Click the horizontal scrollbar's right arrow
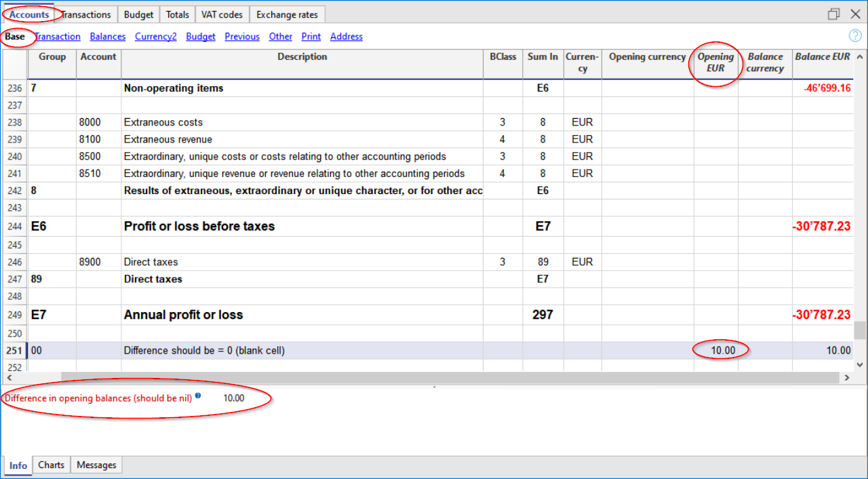Screen dimensions: 868x479 pyautogui.click(x=847, y=377)
